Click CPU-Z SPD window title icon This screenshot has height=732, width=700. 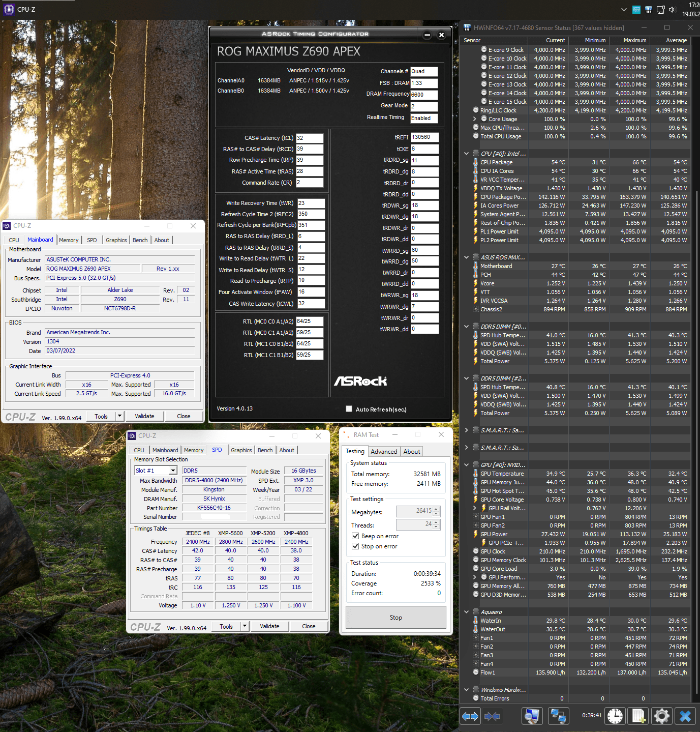[x=132, y=436]
